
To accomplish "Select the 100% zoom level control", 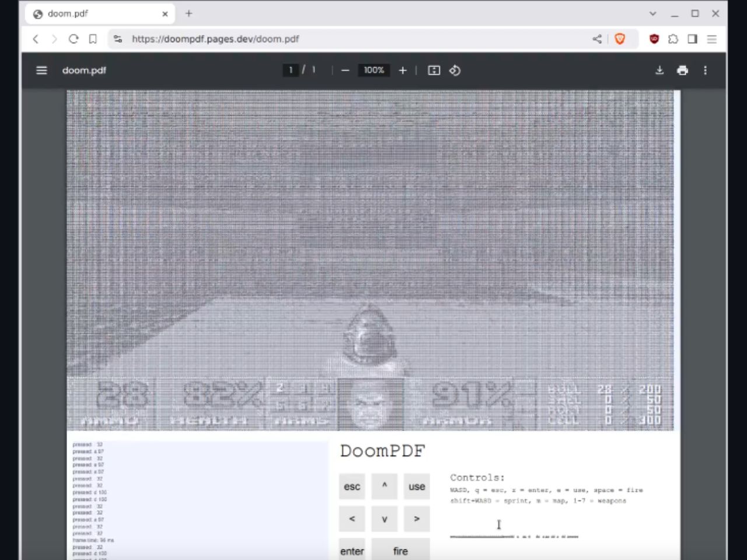I will 373,70.
